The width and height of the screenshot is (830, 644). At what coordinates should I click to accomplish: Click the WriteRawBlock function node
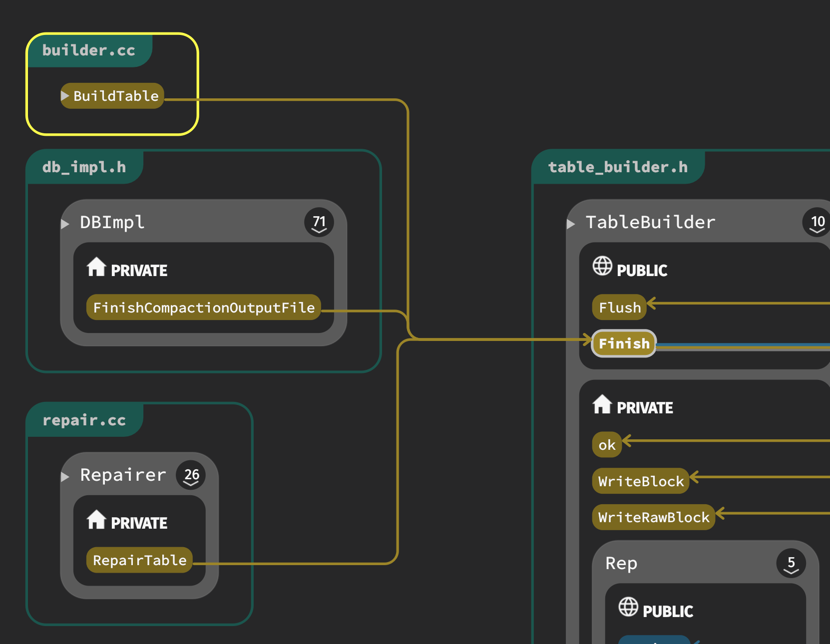point(653,517)
